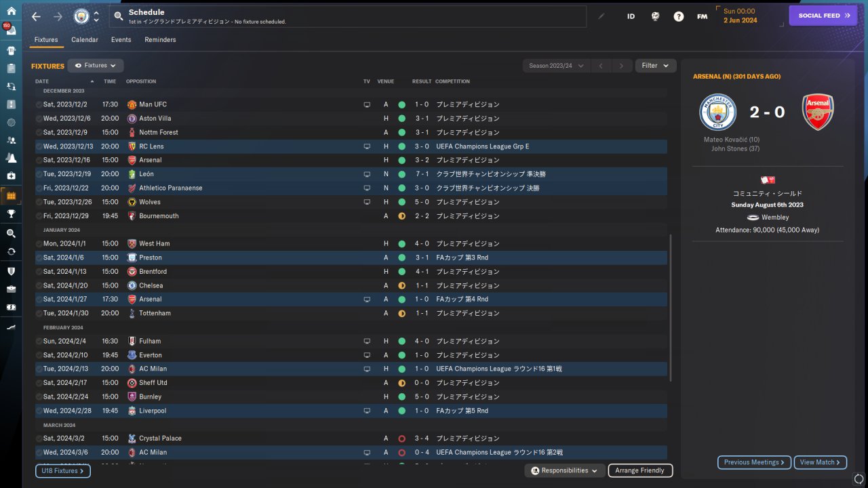Screen dimensions: 868x488
Task: Open the Transfers circular arrows icon
Action: tap(11, 251)
